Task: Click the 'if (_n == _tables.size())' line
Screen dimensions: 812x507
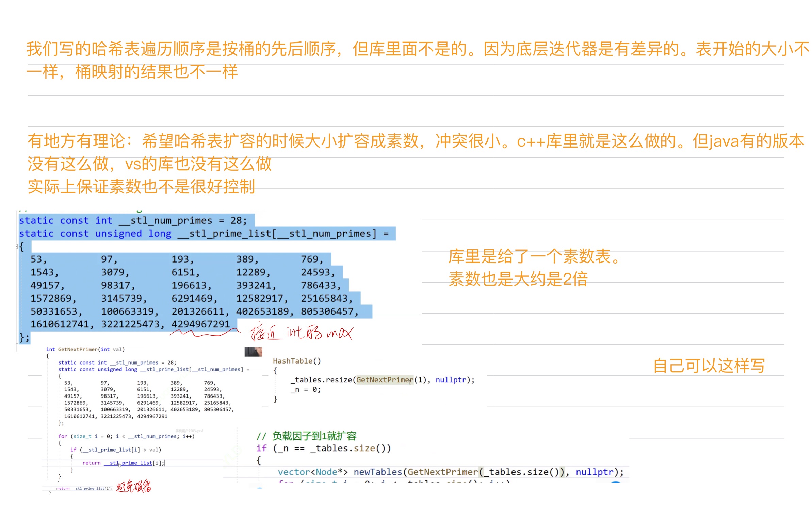Action: pyautogui.click(x=323, y=448)
